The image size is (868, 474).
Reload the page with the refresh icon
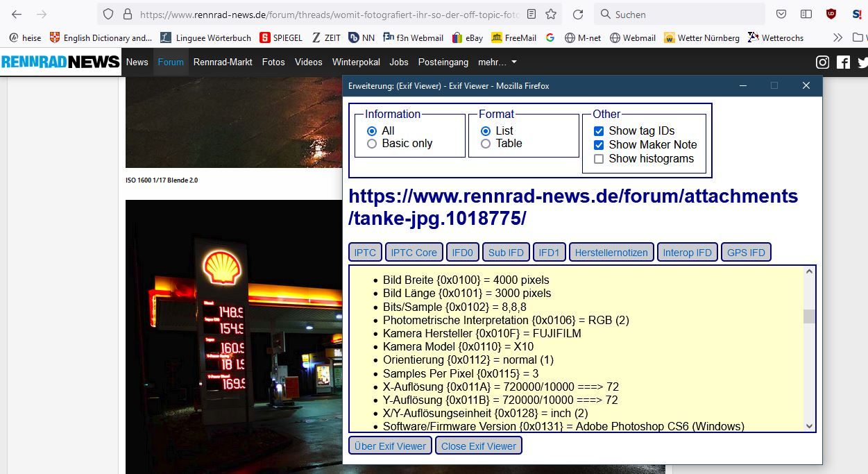click(x=577, y=14)
